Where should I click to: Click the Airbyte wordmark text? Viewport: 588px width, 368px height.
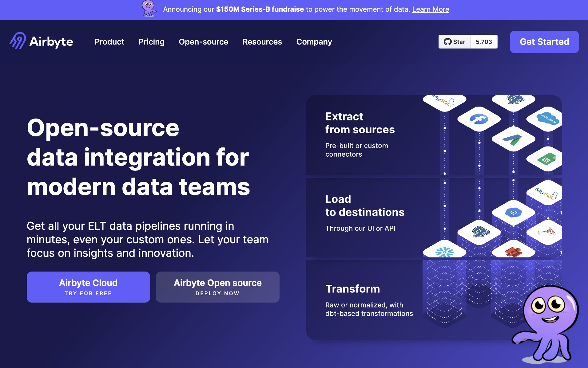tap(51, 42)
